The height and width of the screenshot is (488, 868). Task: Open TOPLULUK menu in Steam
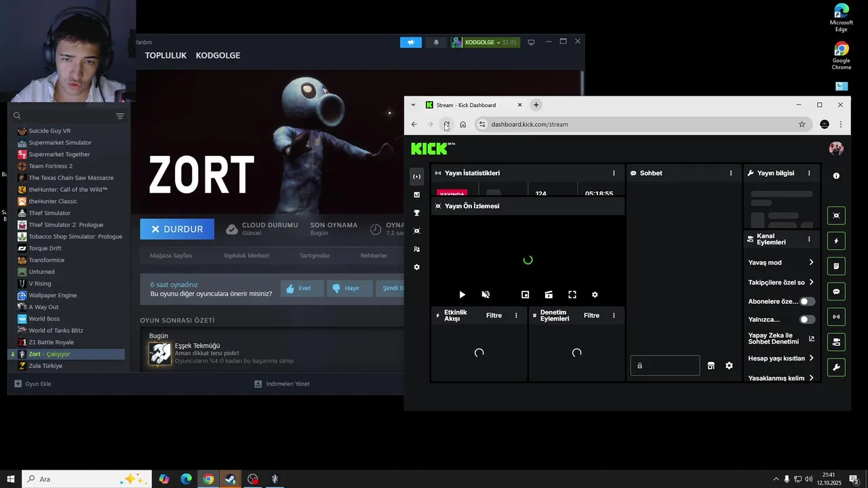pos(165,56)
